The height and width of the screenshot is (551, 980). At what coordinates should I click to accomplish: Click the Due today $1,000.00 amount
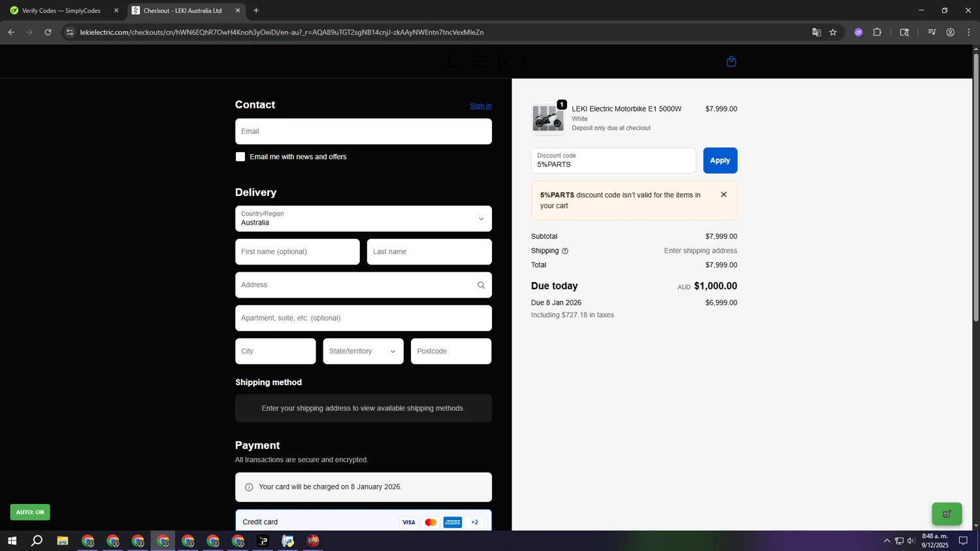coord(715,286)
